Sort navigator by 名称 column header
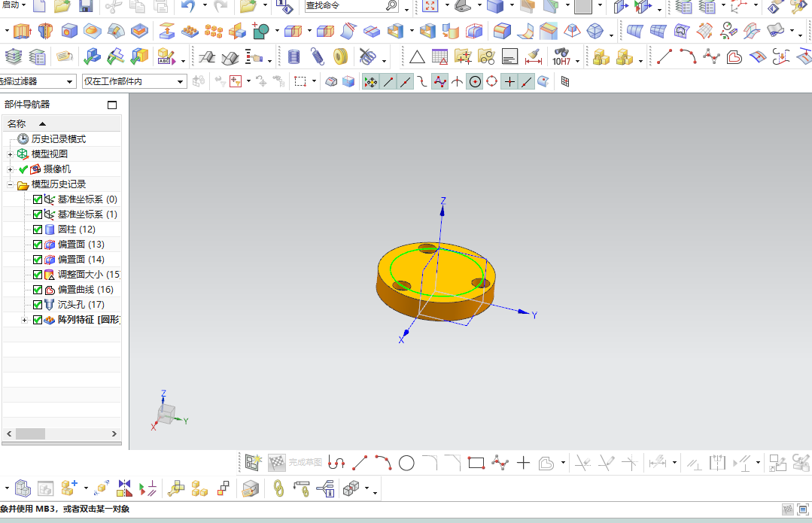The height and width of the screenshot is (523, 812). tap(62, 123)
